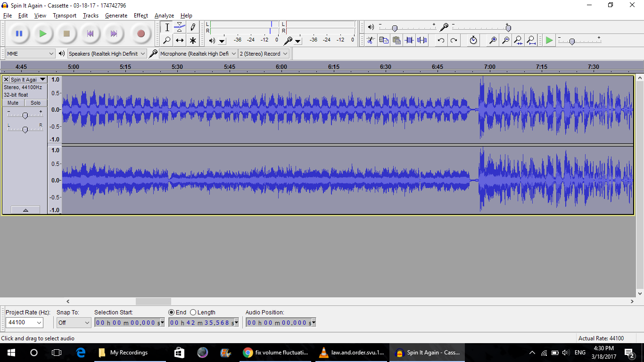The image size is (644, 362).
Task: Click the Paste icon in edit toolbar
Action: tap(396, 40)
